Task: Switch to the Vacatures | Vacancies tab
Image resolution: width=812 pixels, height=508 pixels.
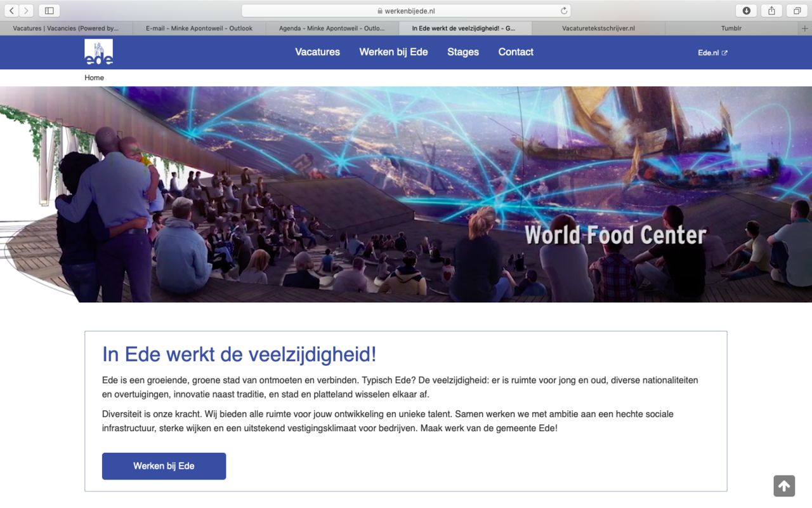Action: coord(67,29)
